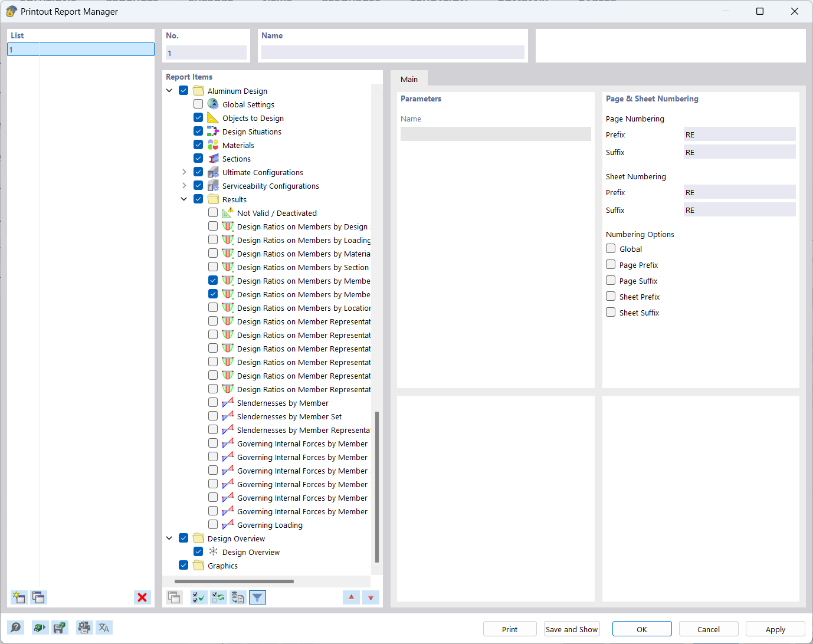This screenshot has height=644, width=813.
Task: Open the help question mark icon
Action: pos(15,627)
